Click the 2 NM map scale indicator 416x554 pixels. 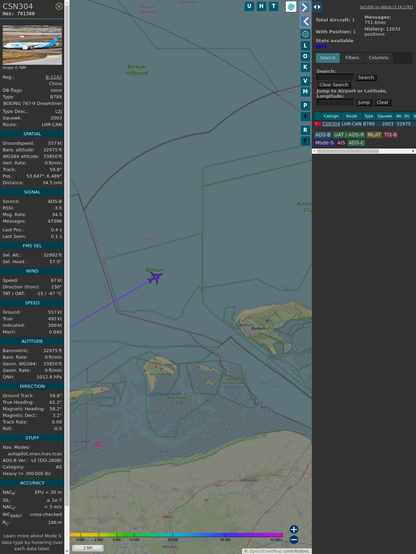[88, 548]
